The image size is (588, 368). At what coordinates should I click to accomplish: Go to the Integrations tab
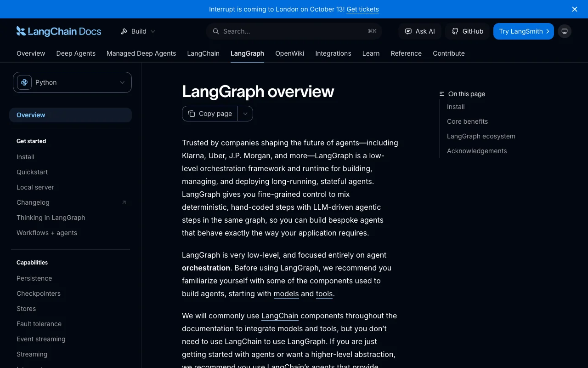[333, 53]
